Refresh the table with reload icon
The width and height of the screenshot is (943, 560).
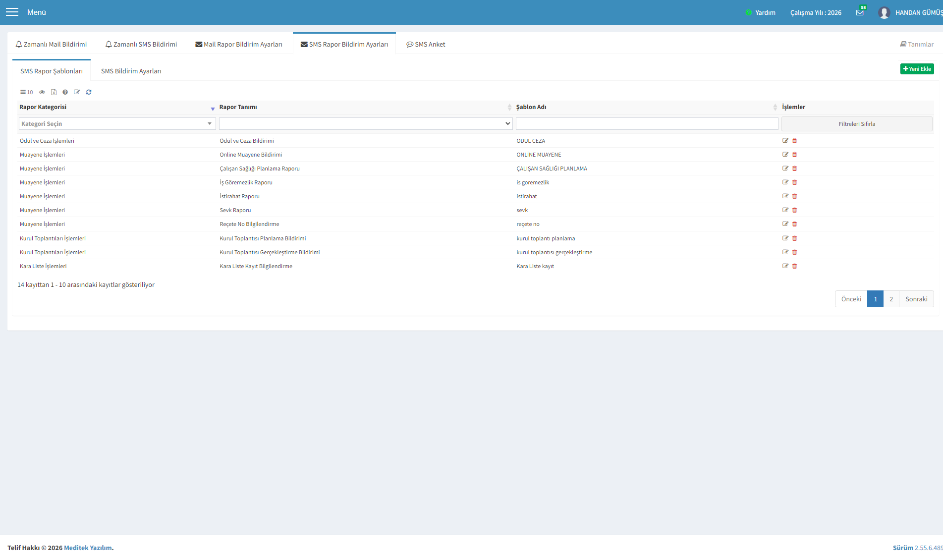pyautogui.click(x=89, y=92)
